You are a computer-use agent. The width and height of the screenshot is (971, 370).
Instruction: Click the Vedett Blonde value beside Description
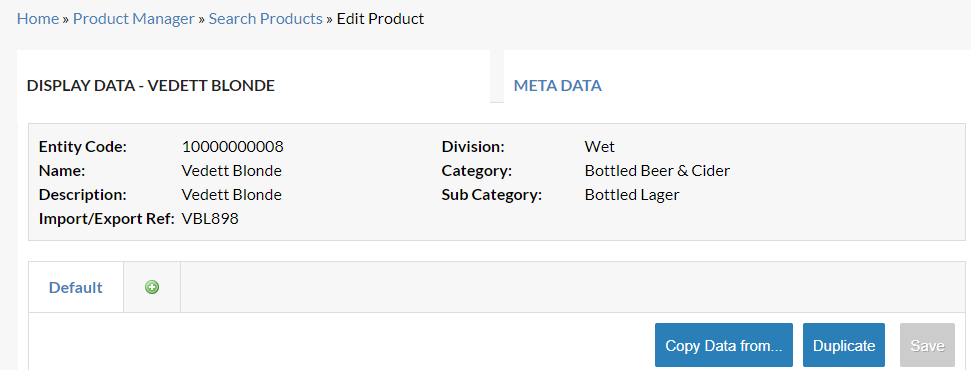tap(232, 195)
